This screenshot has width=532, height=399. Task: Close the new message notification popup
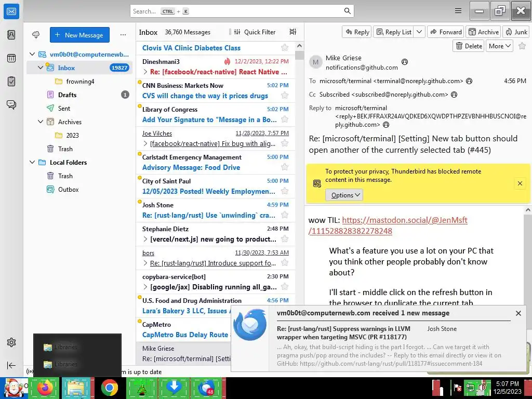tap(518, 313)
